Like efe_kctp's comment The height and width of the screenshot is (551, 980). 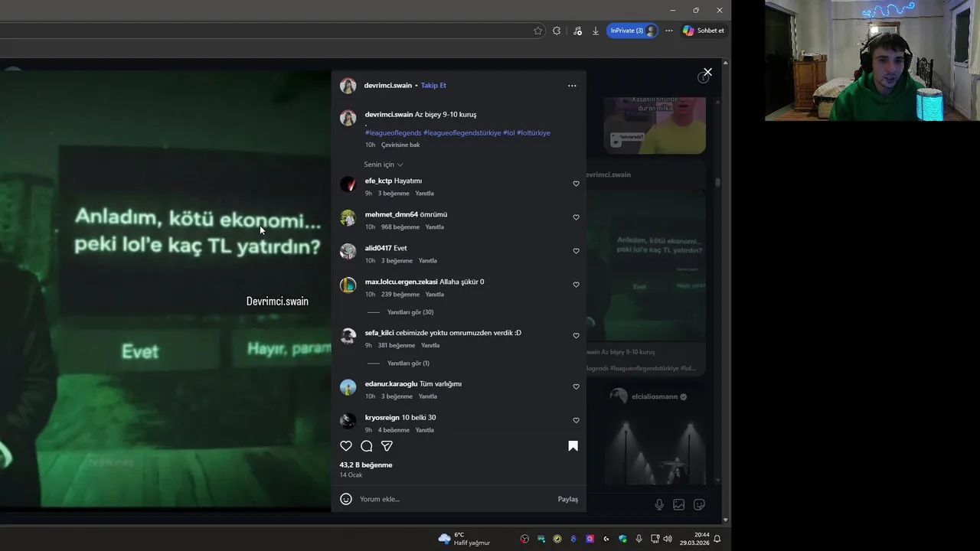577,184
